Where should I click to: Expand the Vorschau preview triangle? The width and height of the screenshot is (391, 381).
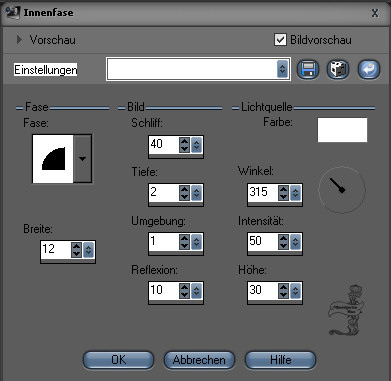pyautogui.click(x=19, y=40)
